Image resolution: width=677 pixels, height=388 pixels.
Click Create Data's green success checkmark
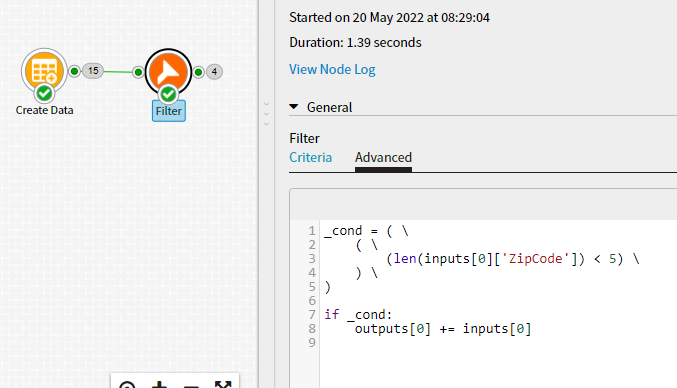coord(44,94)
